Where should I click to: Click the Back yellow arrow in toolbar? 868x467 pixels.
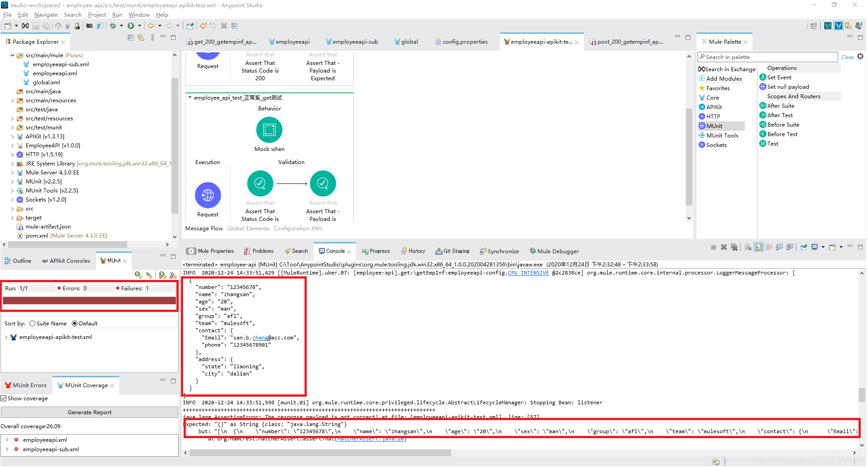coord(151,26)
